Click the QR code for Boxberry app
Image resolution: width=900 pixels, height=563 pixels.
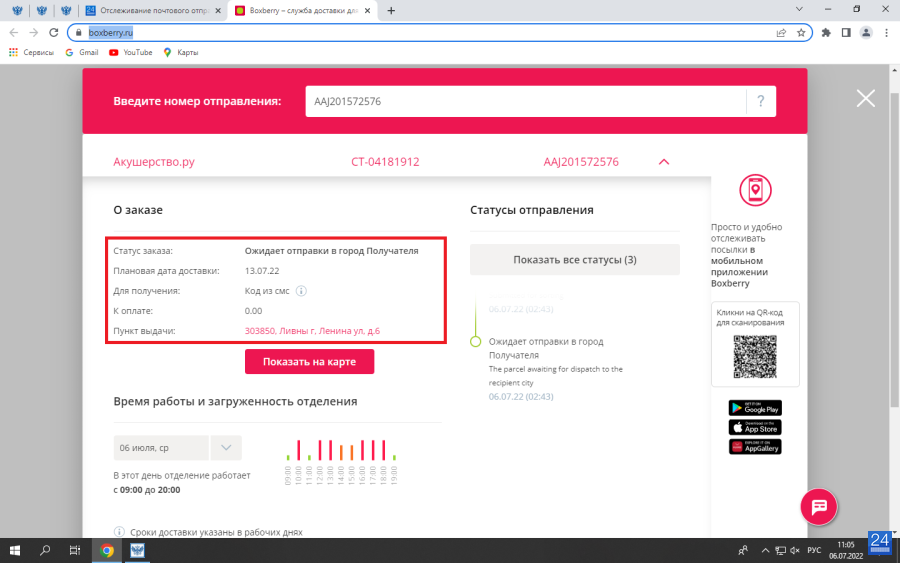tap(755, 357)
